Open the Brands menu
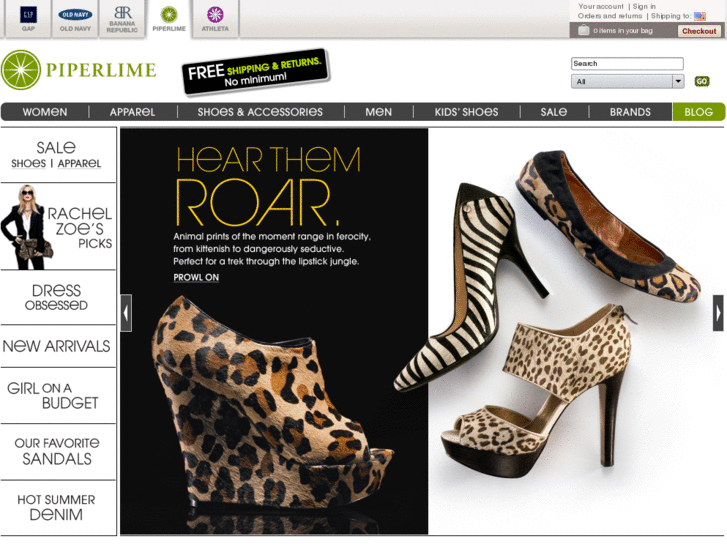The width and height of the screenshot is (727, 545). tap(630, 112)
